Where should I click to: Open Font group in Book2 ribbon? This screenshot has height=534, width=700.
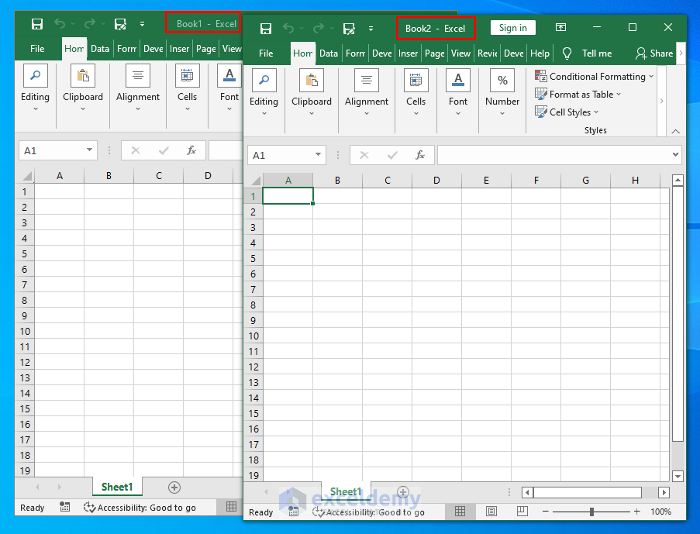point(458,92)
